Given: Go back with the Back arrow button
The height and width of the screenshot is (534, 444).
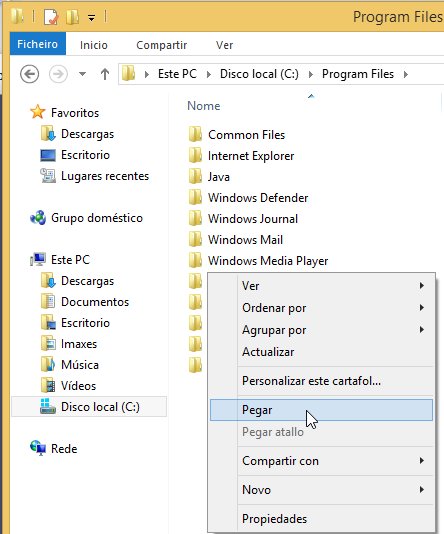Looking at the screenshot, I should [x=29, y=74].
